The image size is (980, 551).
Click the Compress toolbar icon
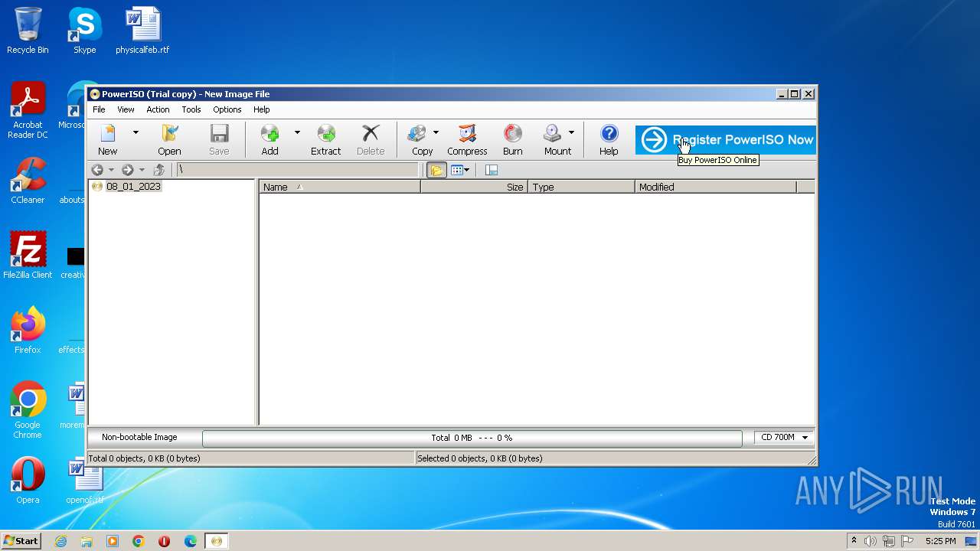tap(467, 140)
